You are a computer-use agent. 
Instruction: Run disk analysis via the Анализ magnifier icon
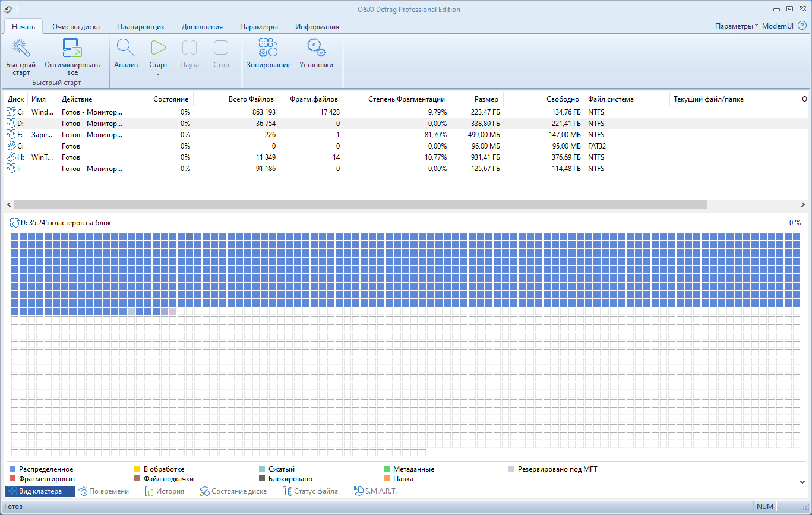[125, 47]
